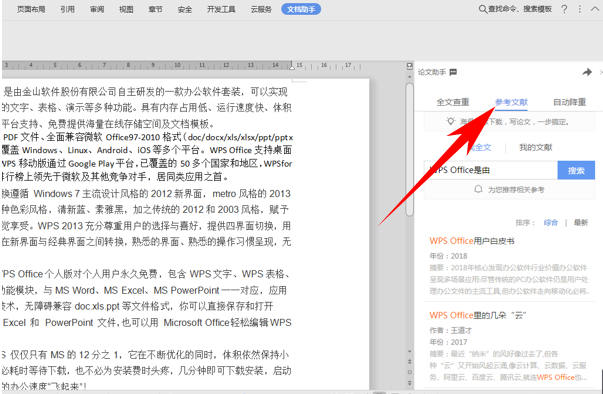This screenshot has height=394, width=603.
Task: Select the 开发工具 ribbon tab
Action: click(x=221, y=9)
